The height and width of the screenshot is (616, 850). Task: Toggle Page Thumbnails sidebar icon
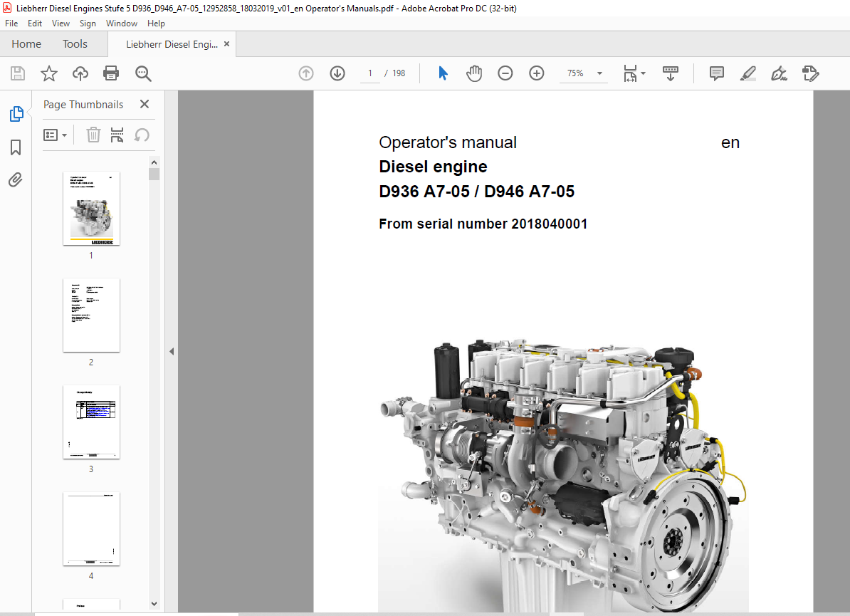pyautogui.click(x=16, y=114)
